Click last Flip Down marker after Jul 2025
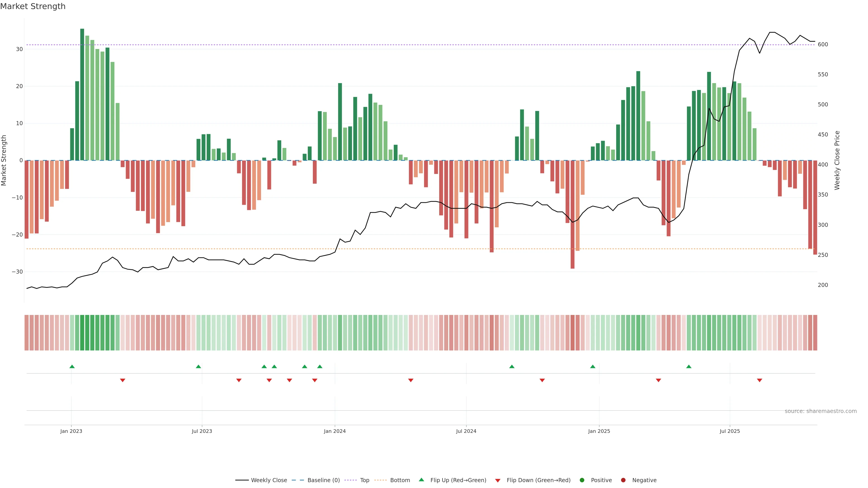868x488 pixels. pyautogui.click(x=759, y=380)
